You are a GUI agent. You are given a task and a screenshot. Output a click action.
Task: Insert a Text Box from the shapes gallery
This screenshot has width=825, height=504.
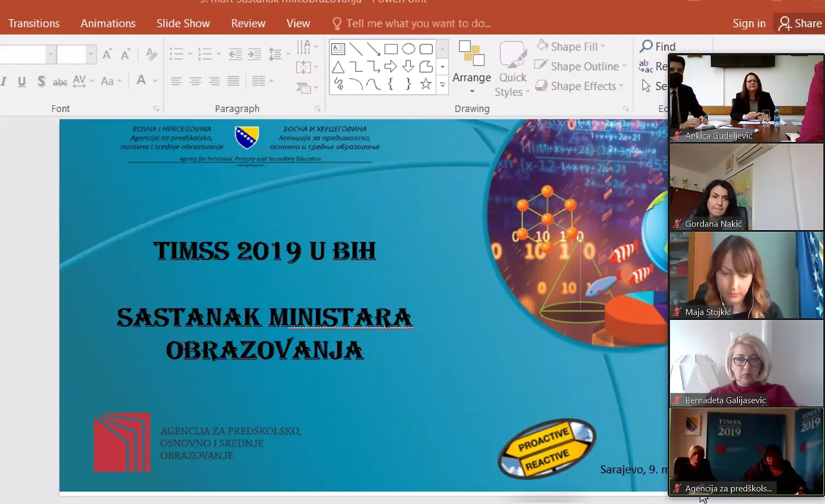pyautogui.click(x=339, y=49)
